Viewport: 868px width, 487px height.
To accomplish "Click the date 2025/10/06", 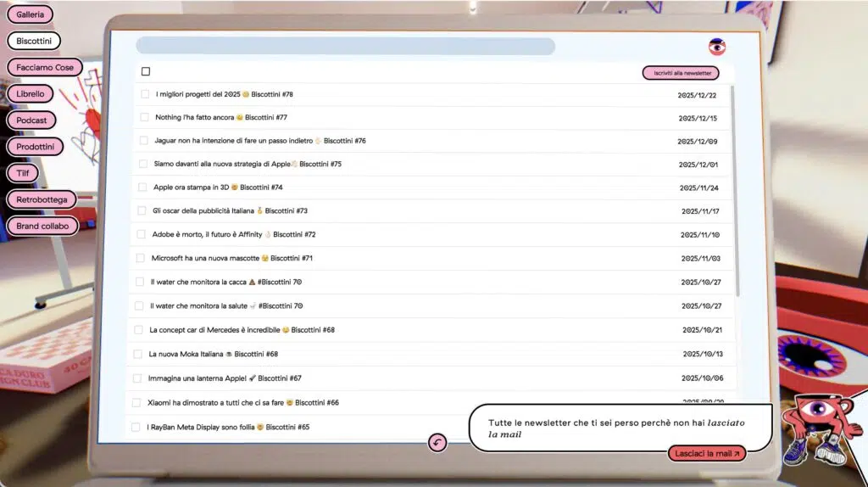I will tap(703, 378).
